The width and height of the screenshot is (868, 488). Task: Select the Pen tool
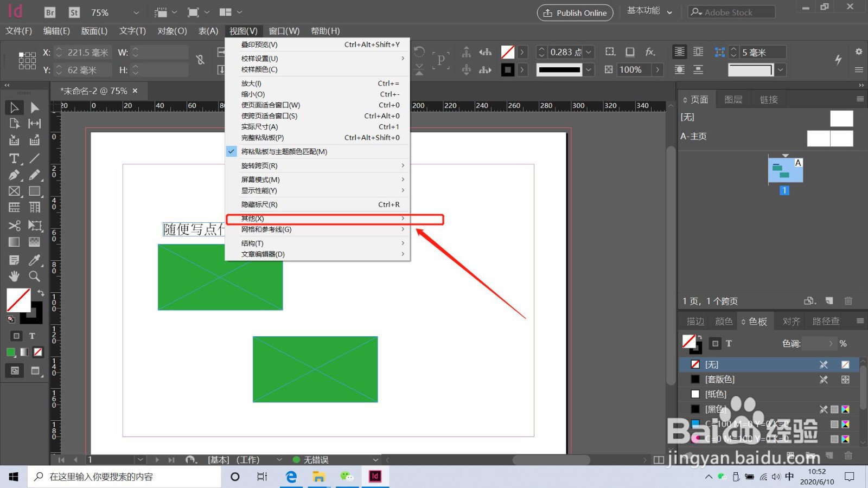(14, 175)
